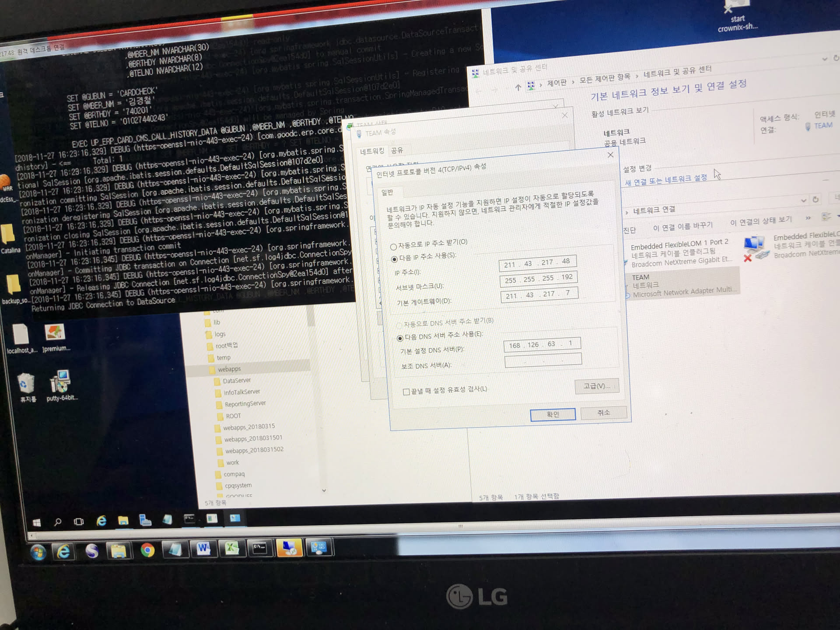This screenshot has height=630, width=840.
Task: Enable validate settings upon exit checkbox
Action: coord(406,392)
